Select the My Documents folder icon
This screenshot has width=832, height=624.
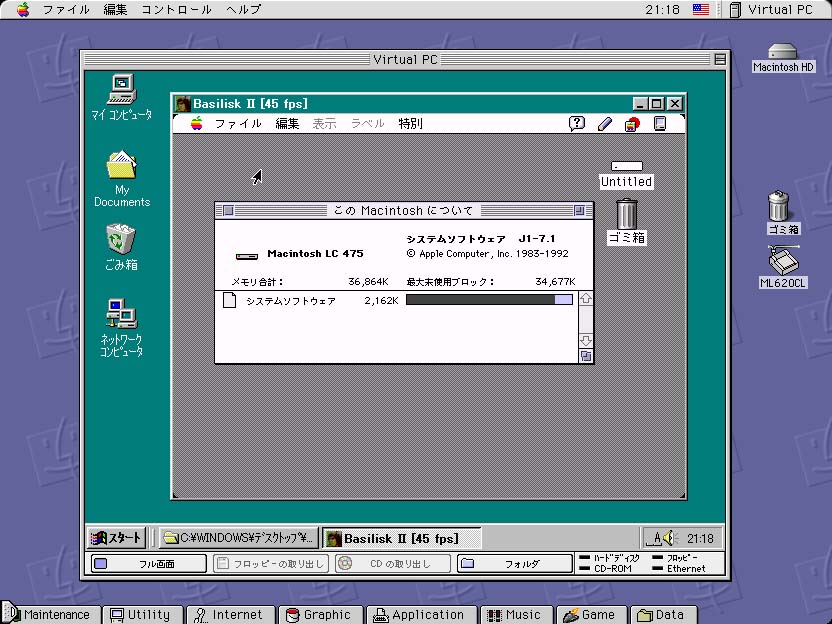point(122,165)
